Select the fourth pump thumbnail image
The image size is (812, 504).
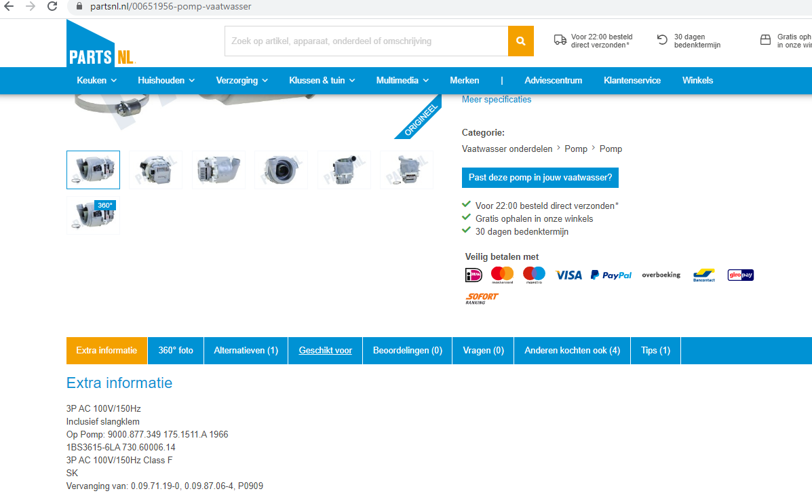[282, 170]
